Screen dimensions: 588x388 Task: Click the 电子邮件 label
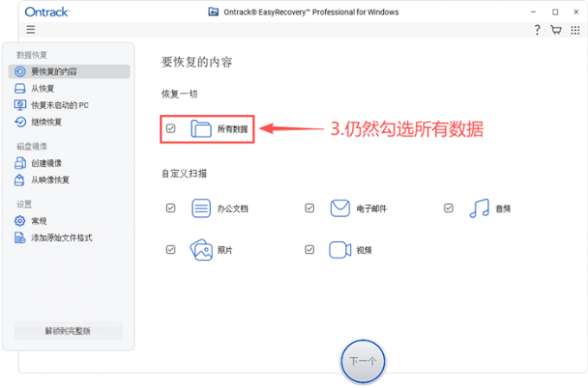point(371,209)
